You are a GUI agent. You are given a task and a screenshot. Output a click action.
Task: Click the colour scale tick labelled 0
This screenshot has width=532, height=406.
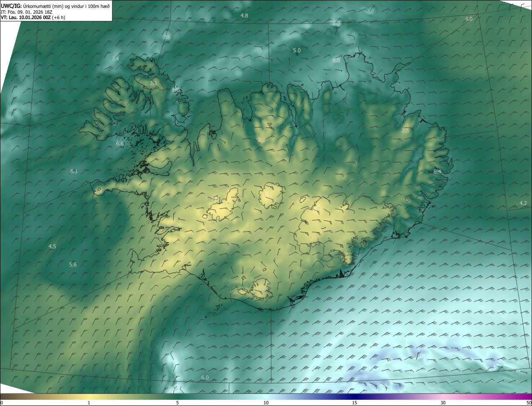point(1,403)
